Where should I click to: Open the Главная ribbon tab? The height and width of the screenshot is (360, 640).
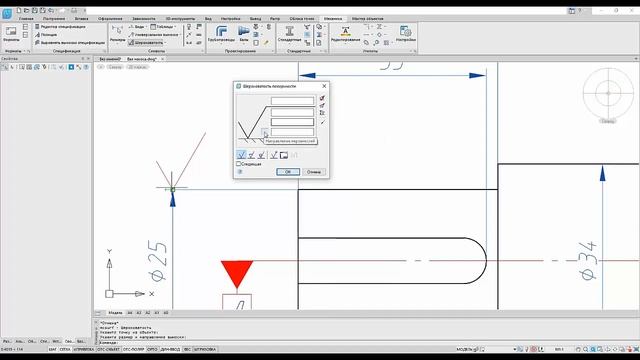pos(26,19)
